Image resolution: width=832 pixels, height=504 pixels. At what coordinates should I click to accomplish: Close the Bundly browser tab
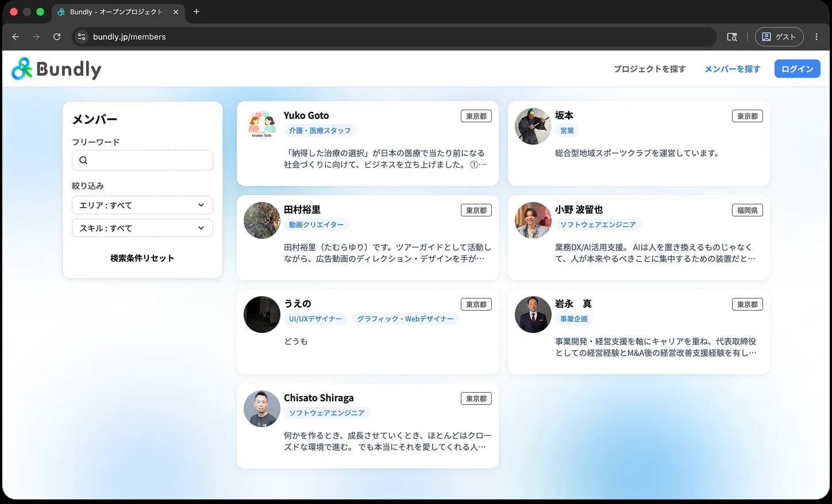tap(176, 12)
